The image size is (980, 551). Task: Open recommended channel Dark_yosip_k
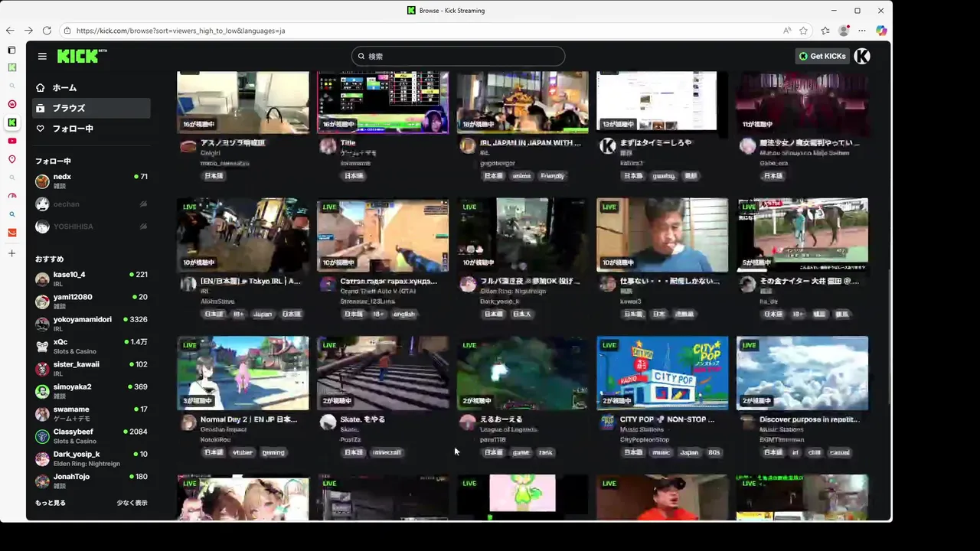click(91, 458)
